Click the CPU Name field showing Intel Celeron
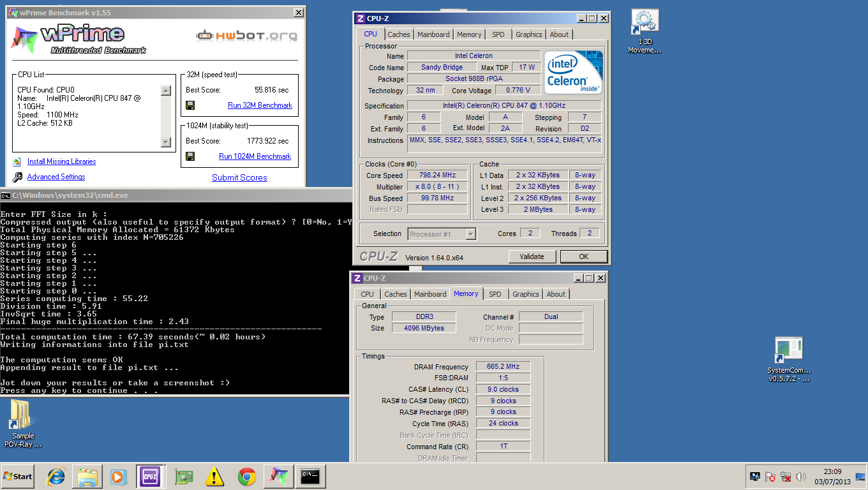868x490 pixels. pyautogui.click(x=474, y=56)
